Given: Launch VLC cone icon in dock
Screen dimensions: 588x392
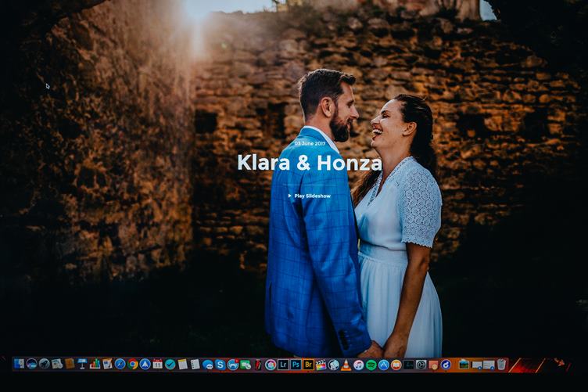Looking at the screenshot, I should point(346,365).
